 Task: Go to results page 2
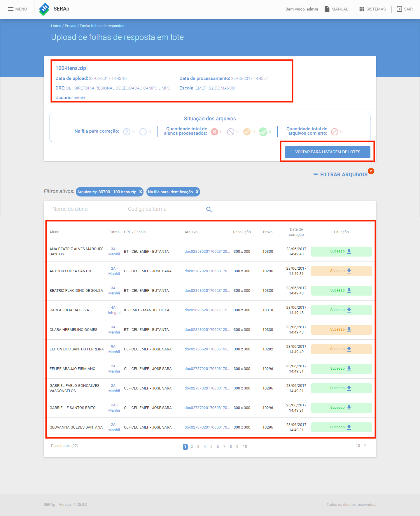click(x=192, y=447)
